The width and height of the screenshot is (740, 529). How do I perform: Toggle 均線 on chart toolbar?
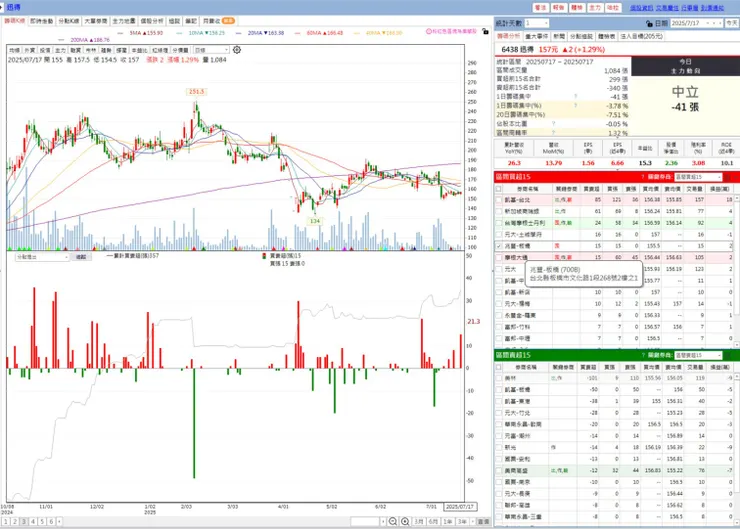pyautogui.click(x=15, y=50)
